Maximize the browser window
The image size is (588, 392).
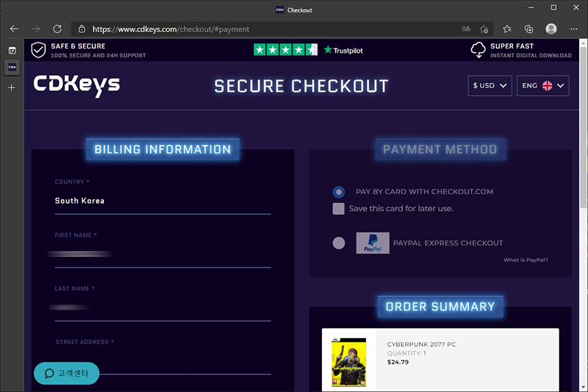(x=554, y=8)
